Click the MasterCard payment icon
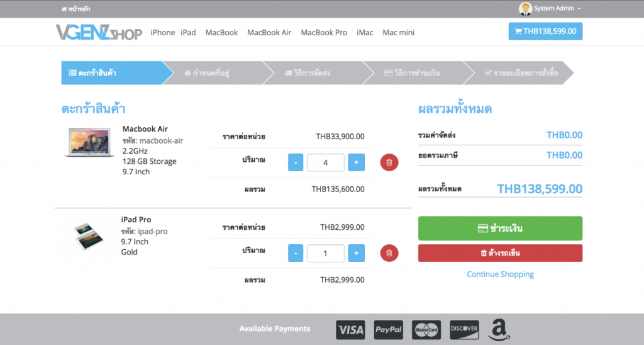Screen dimensions: 644x345 coord(426,330)
